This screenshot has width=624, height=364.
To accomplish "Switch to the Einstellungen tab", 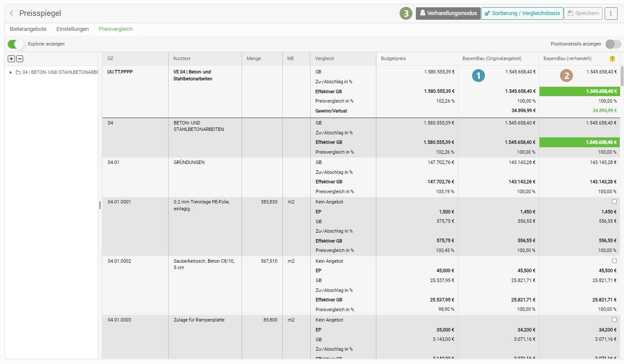I will [x=73, y=29].
